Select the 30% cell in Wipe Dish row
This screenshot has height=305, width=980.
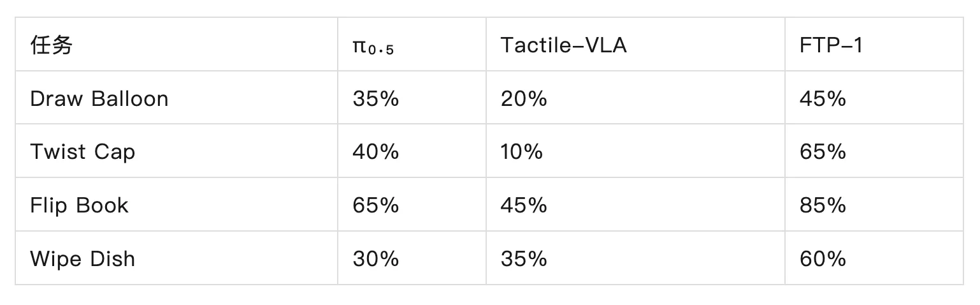[412, 258]
